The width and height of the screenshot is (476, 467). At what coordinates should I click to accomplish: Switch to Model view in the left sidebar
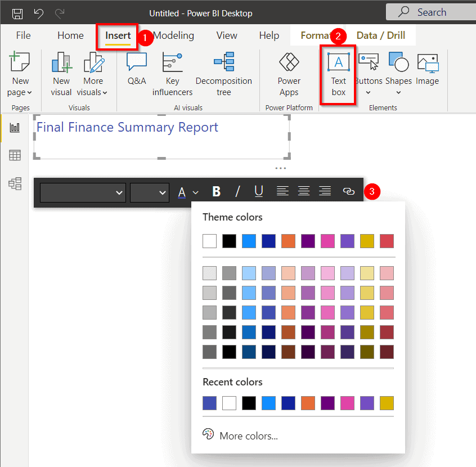(x=15, y=183)
